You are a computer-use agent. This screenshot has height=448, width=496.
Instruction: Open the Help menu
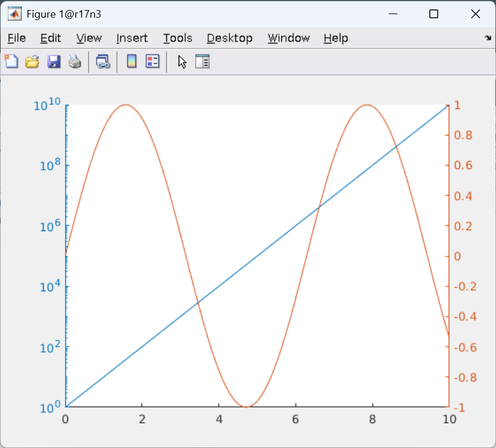pos(336,38)
